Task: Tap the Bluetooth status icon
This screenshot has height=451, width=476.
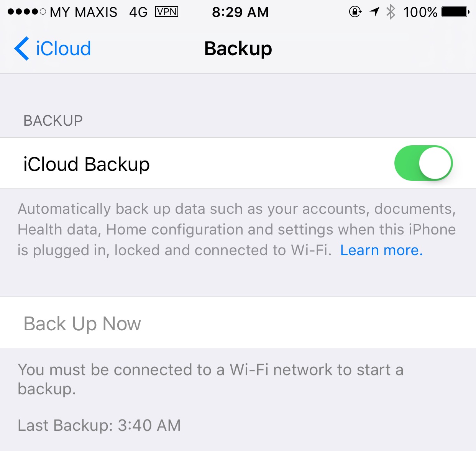Action: [391, 12]
